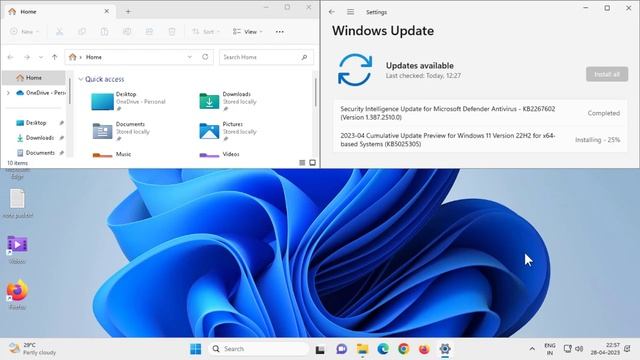Image resolution: width=640 pixels, height=360 pixels.
Task: Open the Pictures folder in Quick access
Action: pos(228,131)
